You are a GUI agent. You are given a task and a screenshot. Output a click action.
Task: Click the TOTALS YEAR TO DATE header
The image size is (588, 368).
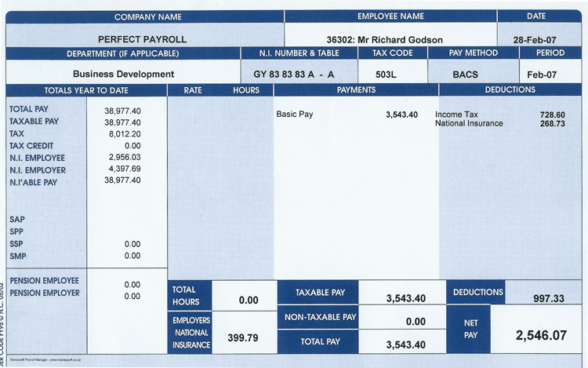[86, 90]
